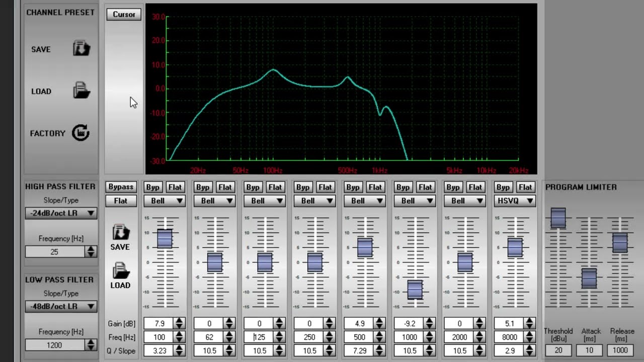Bypass the 100 Hz EQ band
The width and height of the screenshot is (644, 362).
153,187
